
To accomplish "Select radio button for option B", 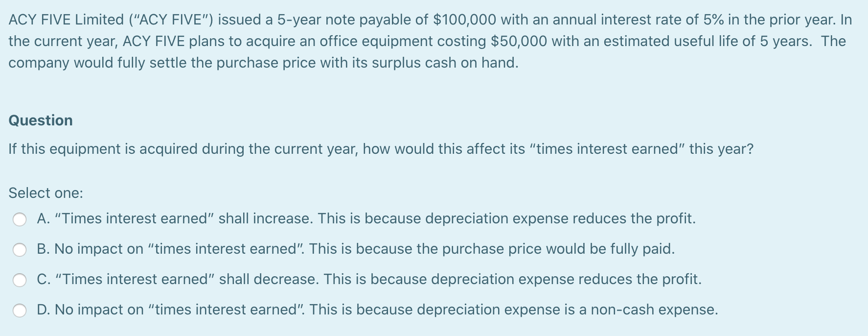I will coord(20,250).
